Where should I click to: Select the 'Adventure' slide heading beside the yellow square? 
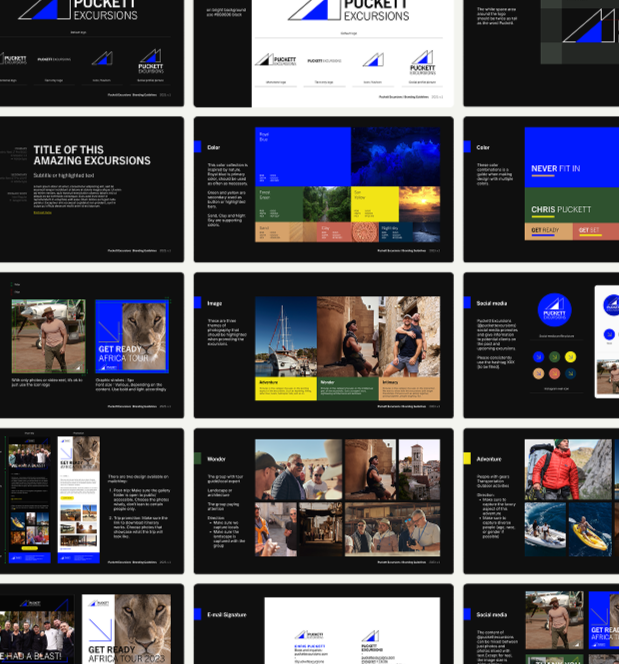(489, 459)
